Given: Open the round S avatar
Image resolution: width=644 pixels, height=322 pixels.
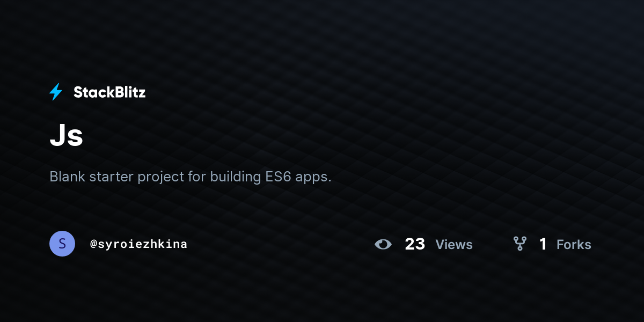Looking at the screenshot, I should (62, 244).
